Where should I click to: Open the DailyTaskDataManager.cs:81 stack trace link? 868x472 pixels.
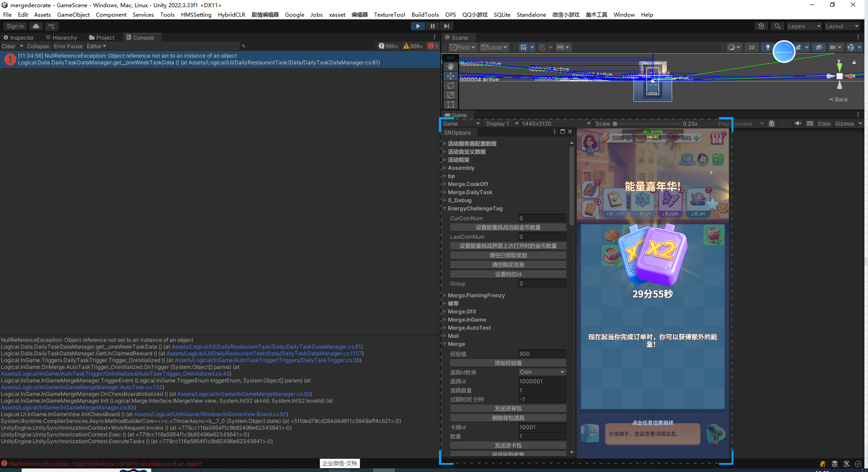point(267,347)
